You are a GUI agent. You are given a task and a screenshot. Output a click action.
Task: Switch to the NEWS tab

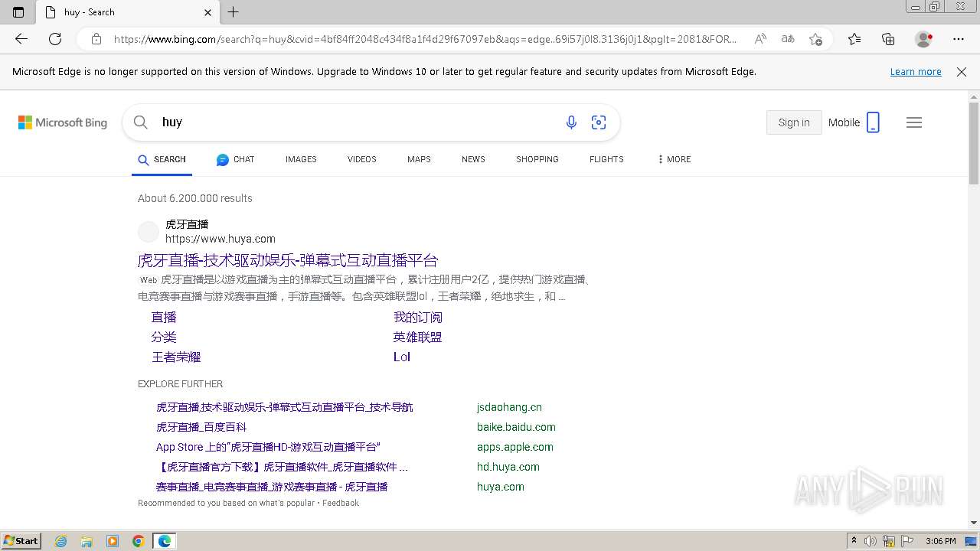[473, 159]
